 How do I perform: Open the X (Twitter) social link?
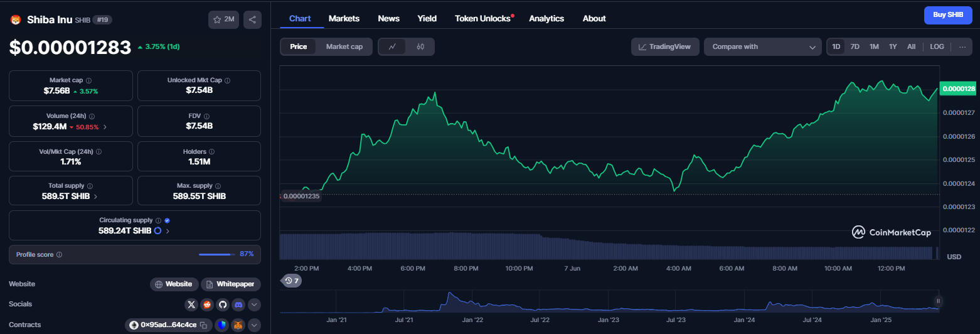point(191,304)
